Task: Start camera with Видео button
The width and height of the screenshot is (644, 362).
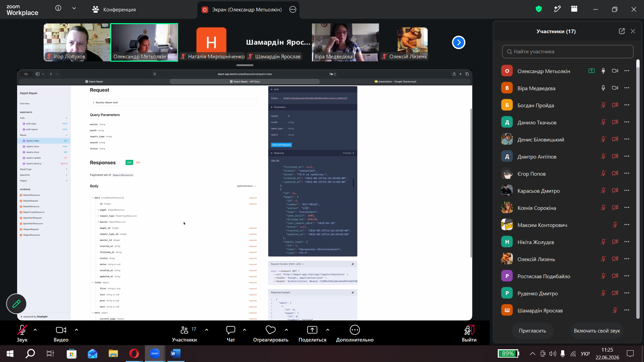Action: [x=61, y=334]
